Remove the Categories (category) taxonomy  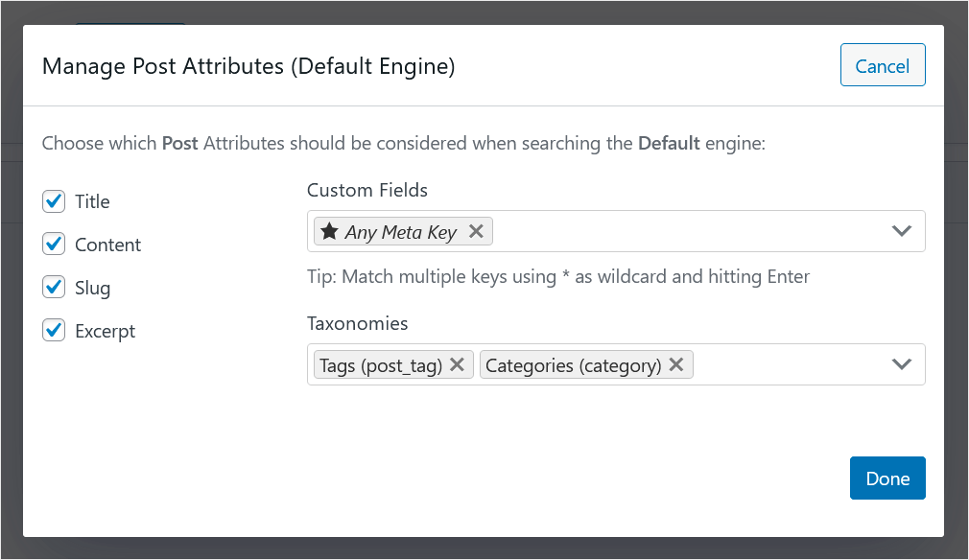tap(676, 364)
